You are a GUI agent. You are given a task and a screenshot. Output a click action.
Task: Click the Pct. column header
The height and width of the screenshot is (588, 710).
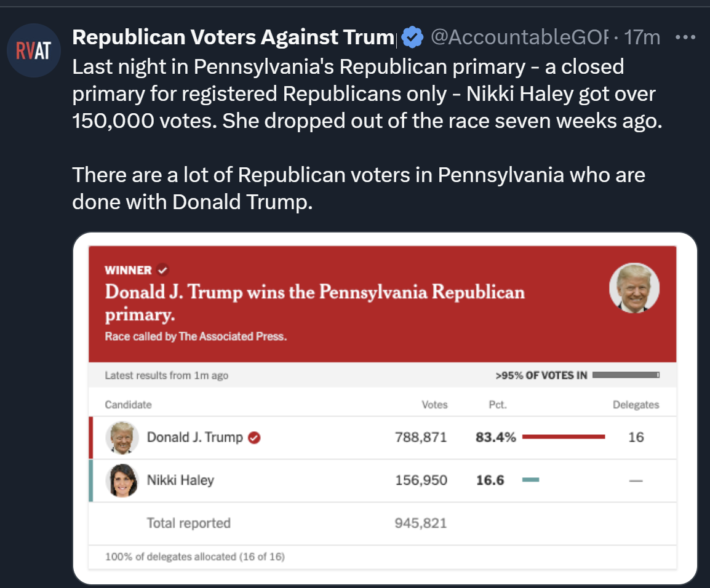498,405
